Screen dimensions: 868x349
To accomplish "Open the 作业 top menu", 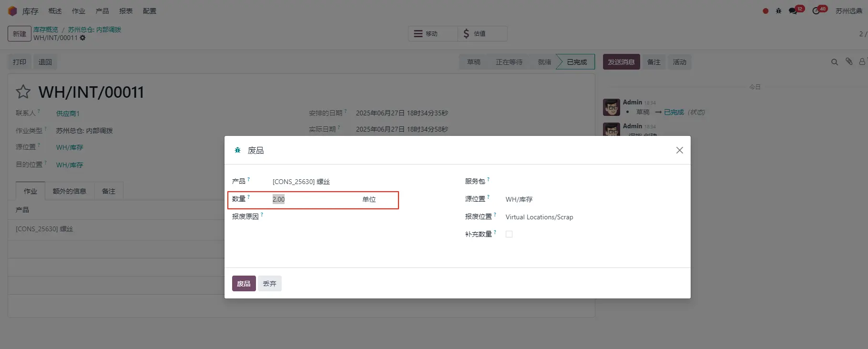I will pos(79,11).
